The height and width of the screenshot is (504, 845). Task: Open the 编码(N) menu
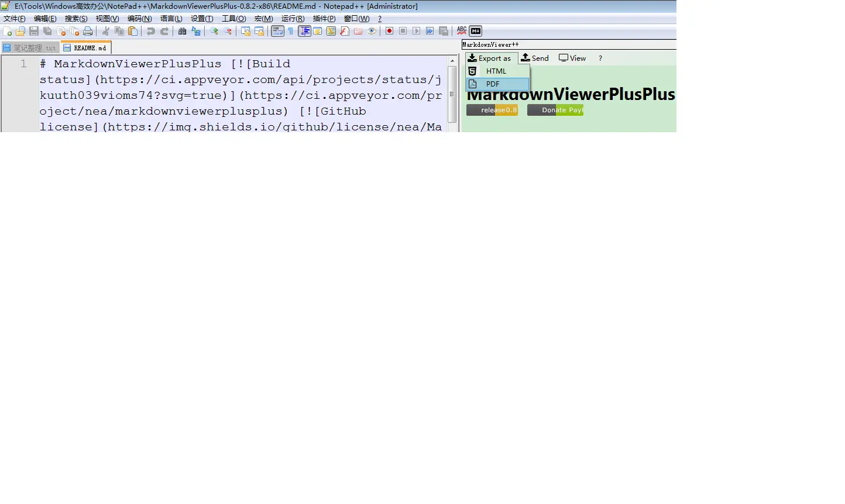pyautogui.click(x=139, y=19)
